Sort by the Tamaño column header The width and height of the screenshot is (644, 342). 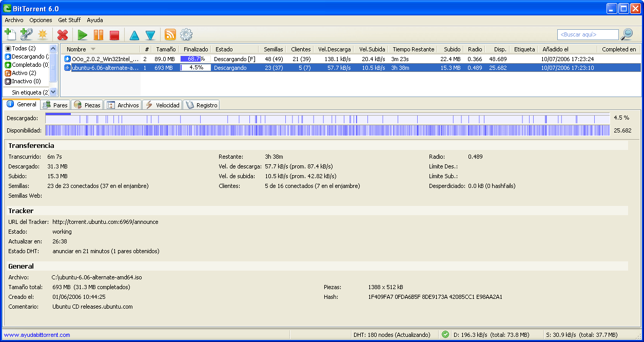pos(165,49)
